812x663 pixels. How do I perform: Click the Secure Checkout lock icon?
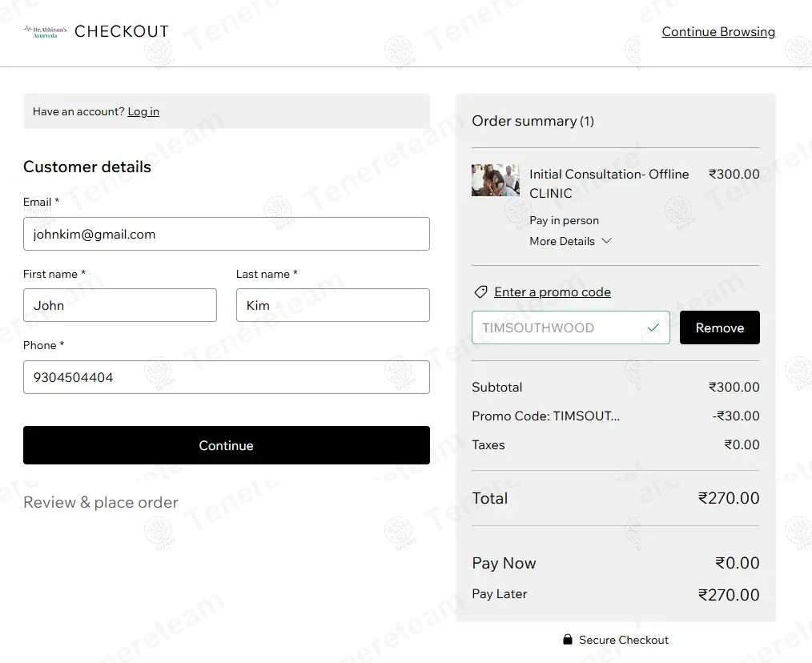(x=568, y=640)
